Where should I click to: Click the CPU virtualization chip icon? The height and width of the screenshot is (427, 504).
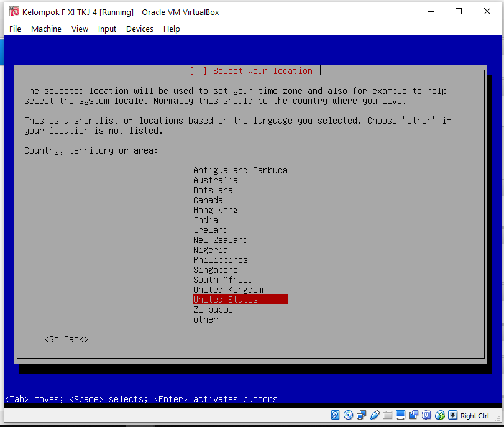click(426, 415)
